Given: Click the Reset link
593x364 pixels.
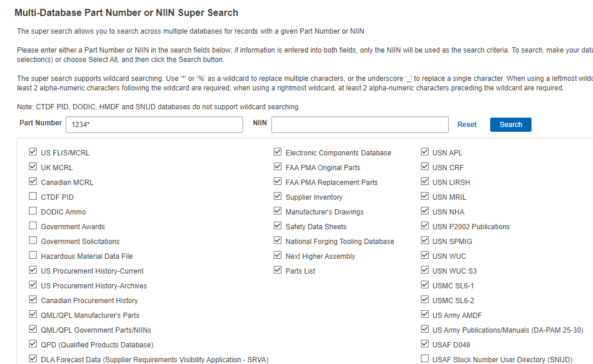Looking at the screenshot, I should [466, 125].
